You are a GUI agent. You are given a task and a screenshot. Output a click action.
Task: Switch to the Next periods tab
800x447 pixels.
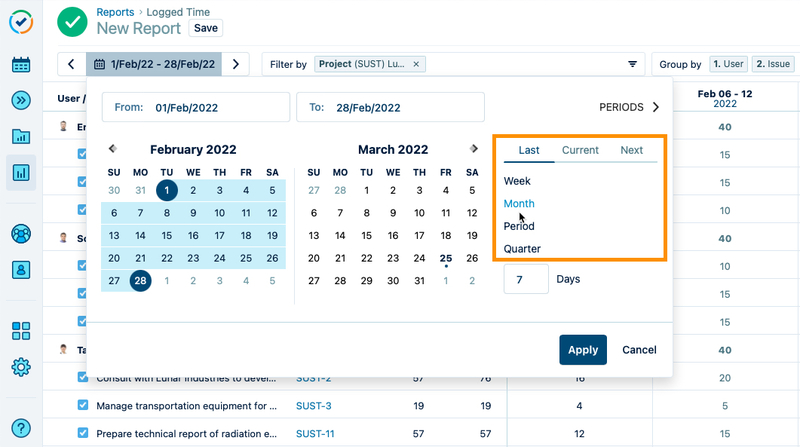pos(631,150)
